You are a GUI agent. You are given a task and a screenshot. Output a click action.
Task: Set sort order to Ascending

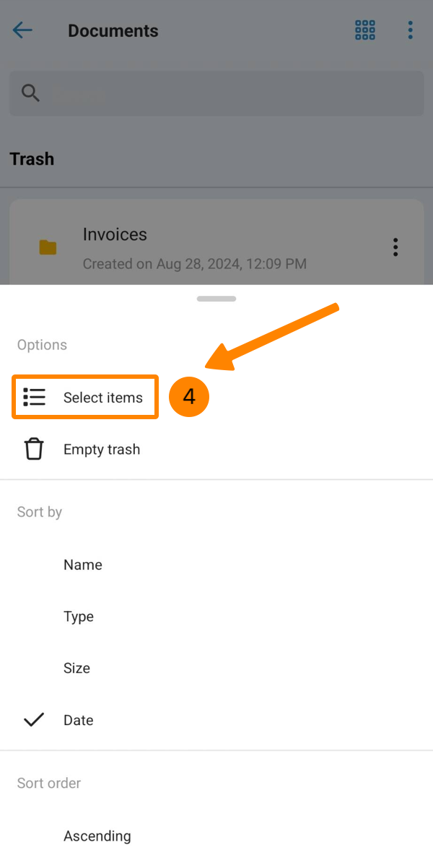(x=97, y=836)
